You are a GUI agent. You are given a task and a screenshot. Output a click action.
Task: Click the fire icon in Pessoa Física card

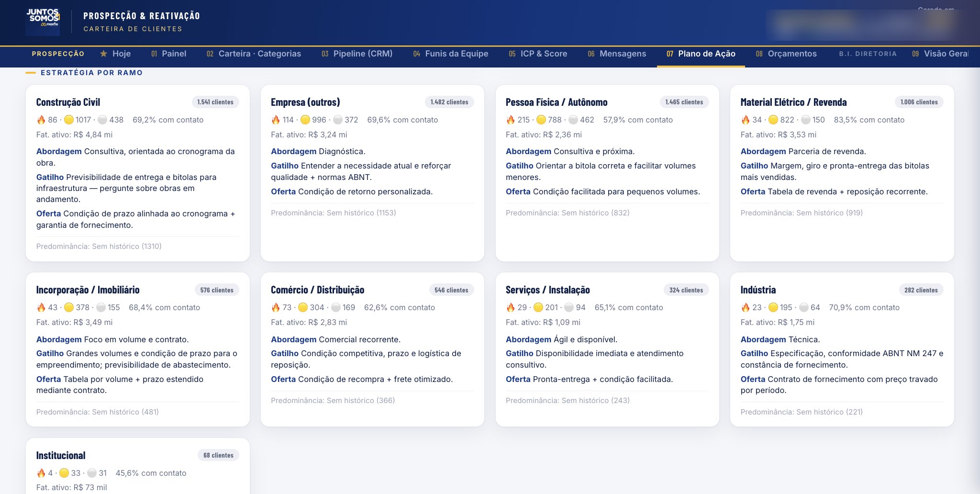[x=511, y=120]
